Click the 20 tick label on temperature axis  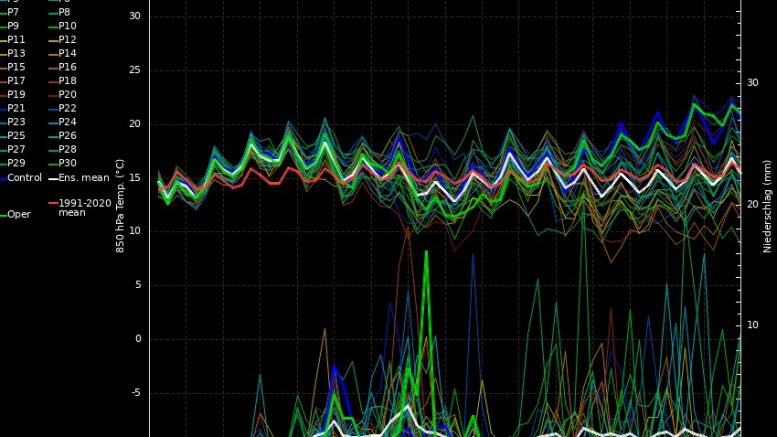click(x=134, y=124)
